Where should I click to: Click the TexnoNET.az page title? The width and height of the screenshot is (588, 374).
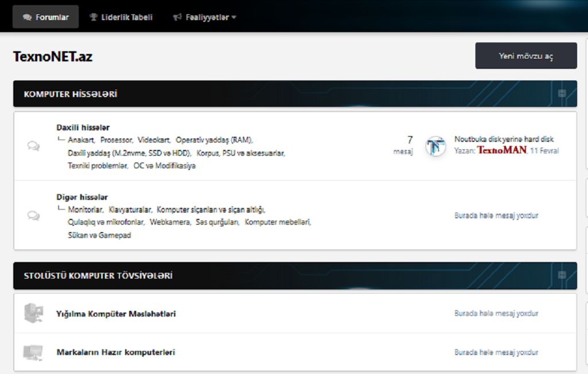click(x=52, y=56)
